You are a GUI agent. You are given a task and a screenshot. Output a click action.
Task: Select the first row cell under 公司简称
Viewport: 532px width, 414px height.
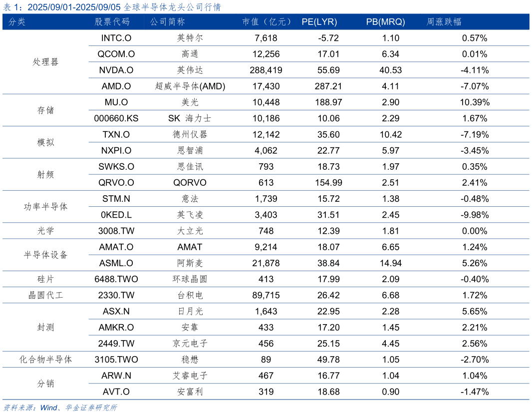(168, 38)
